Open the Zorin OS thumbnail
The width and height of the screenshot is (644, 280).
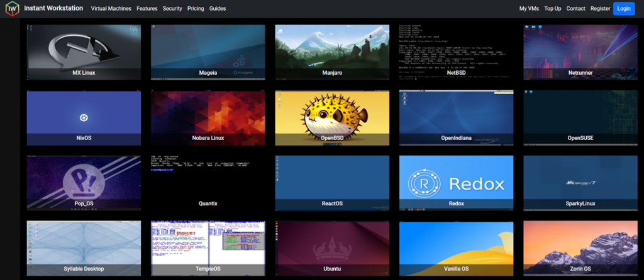click(x=580, y=249)
